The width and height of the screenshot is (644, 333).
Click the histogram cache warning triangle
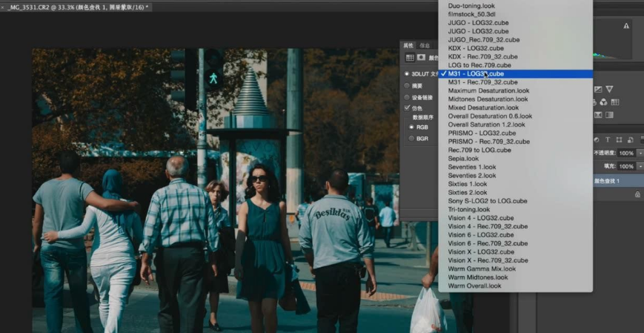coord(626,26)
